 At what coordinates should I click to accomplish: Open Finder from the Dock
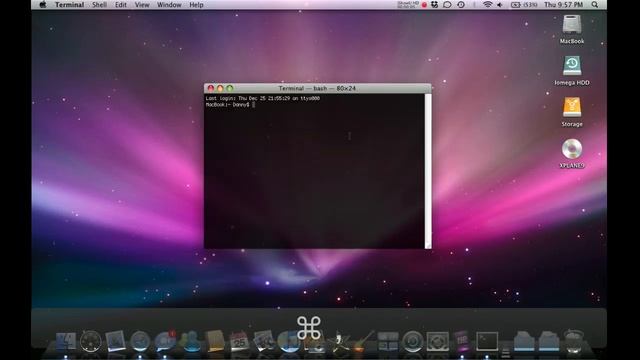[66, 341]
